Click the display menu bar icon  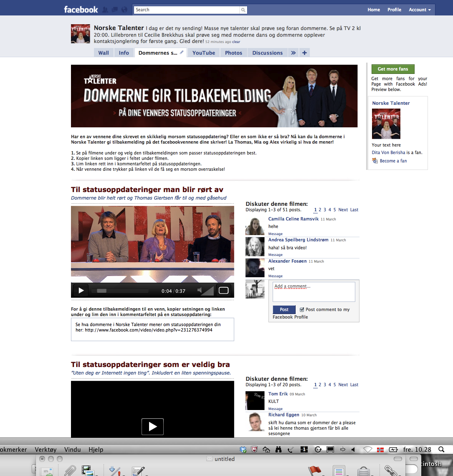tap(330, 450)
